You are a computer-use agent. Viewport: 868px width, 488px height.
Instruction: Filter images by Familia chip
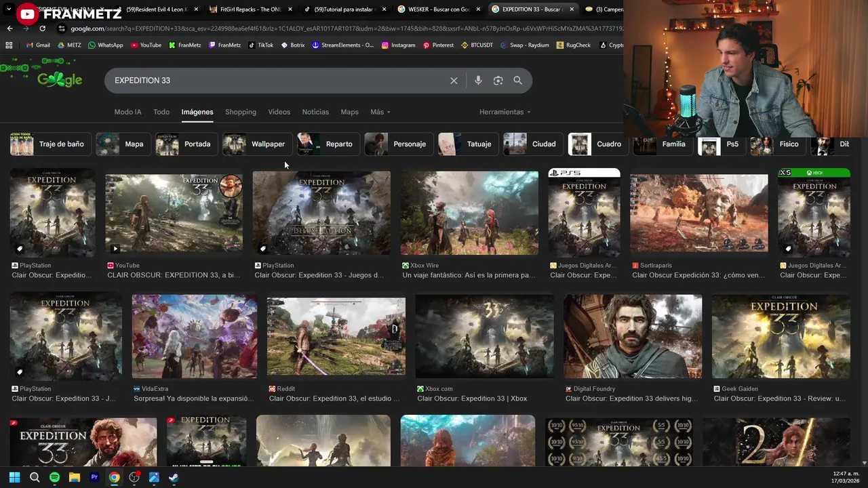[662, 144]
